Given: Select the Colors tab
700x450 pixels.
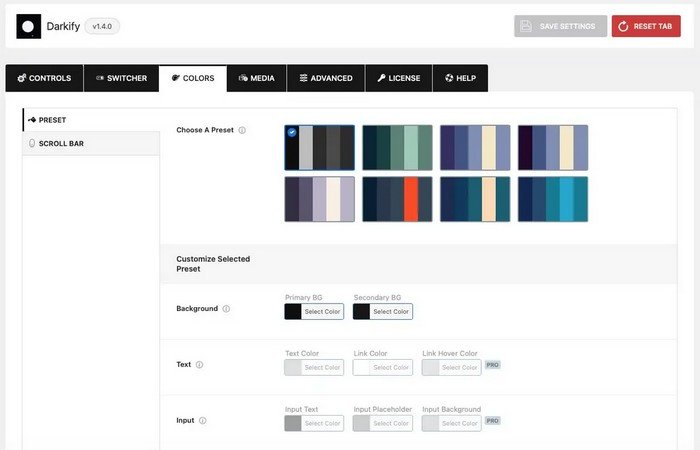Looking at the screenshot, I should click(193, 78).
